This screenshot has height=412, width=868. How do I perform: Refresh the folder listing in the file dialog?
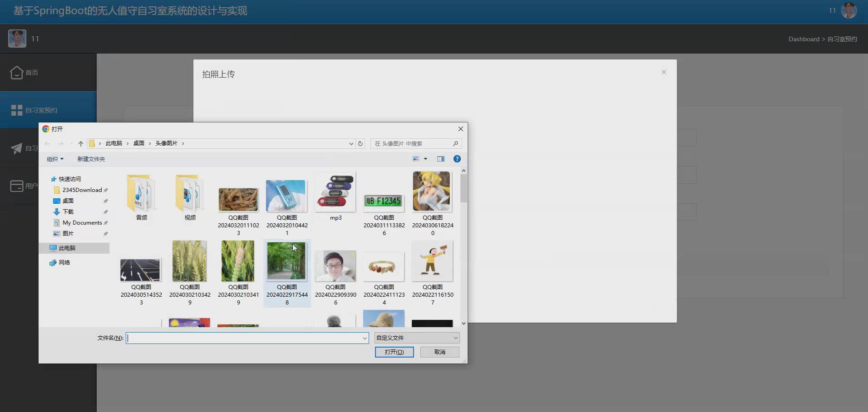pyautogui.click(x=360, y=144)
